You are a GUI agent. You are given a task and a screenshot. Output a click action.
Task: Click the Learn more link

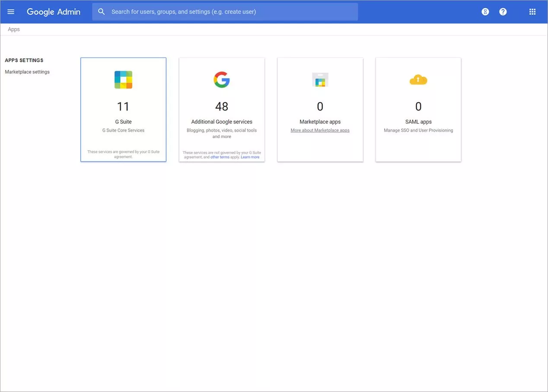coord(250,157)
